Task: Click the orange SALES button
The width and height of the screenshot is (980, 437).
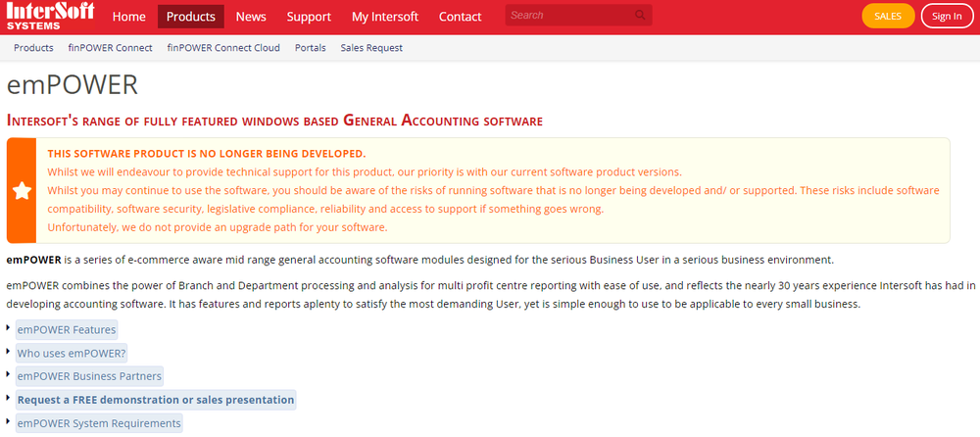Action: click(x=888, y=17)
